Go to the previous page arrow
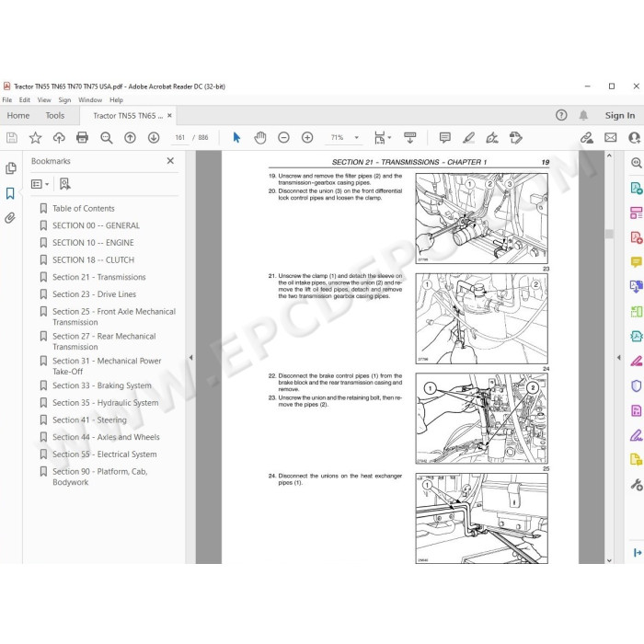644x644 pixels. (x=131, y=138)
